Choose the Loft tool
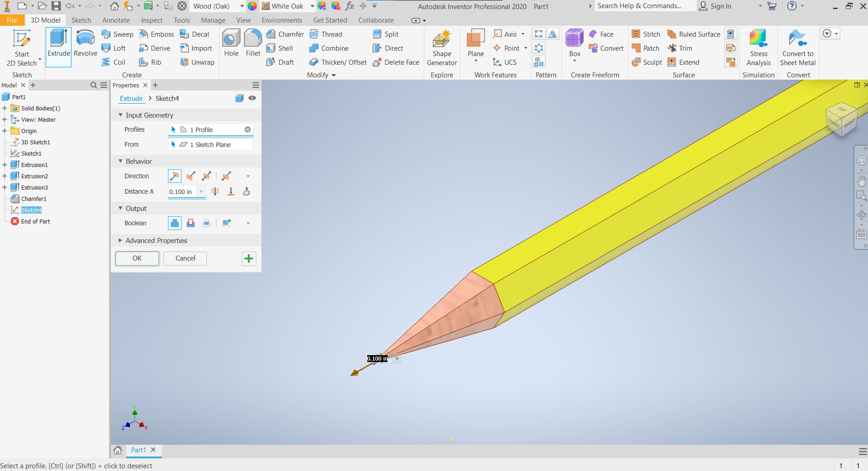Viewport: 868px width, 471px height. pyautogui.click(x=114, y=48)
